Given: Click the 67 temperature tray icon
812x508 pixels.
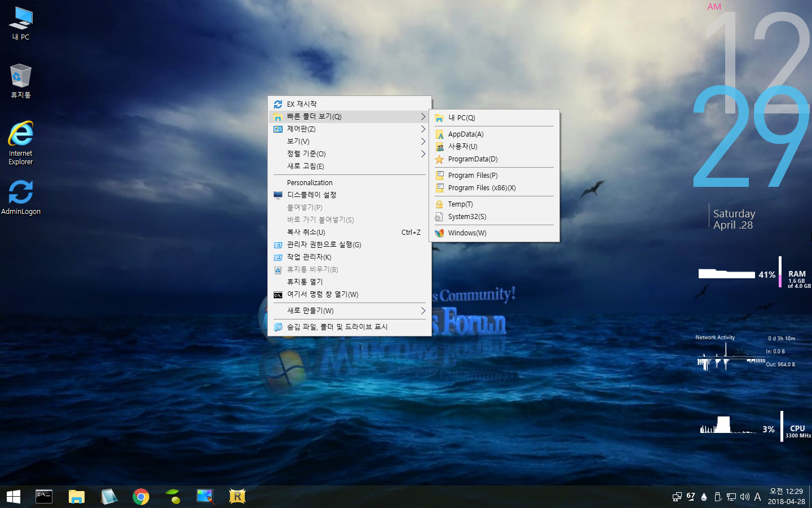Looking at the screenshot, I should point(691,497).
